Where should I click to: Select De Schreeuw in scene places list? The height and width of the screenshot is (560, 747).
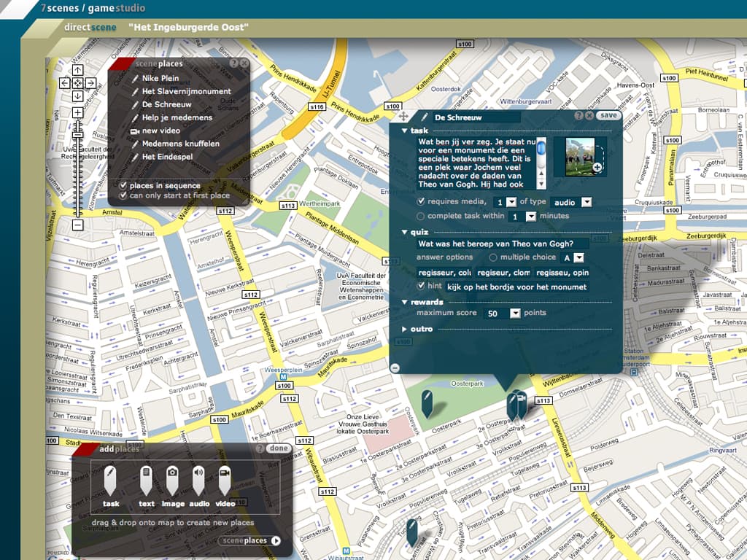(x=166, y=104)
